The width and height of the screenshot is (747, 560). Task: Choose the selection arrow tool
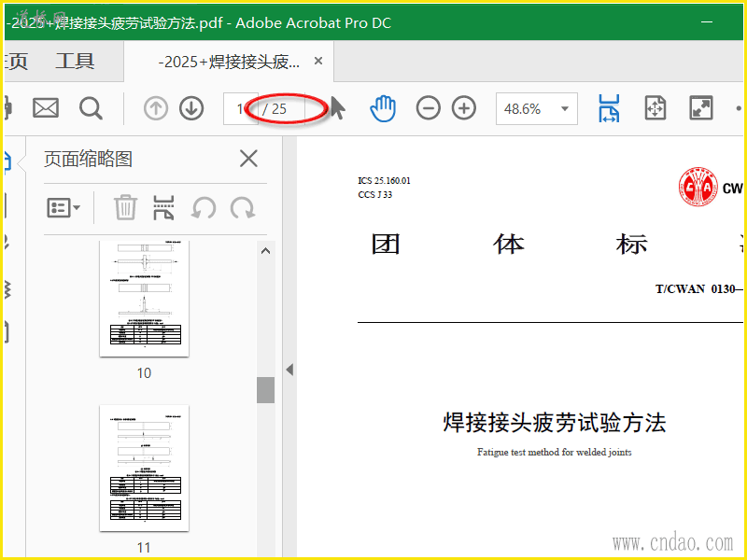(x=337, y=108)
